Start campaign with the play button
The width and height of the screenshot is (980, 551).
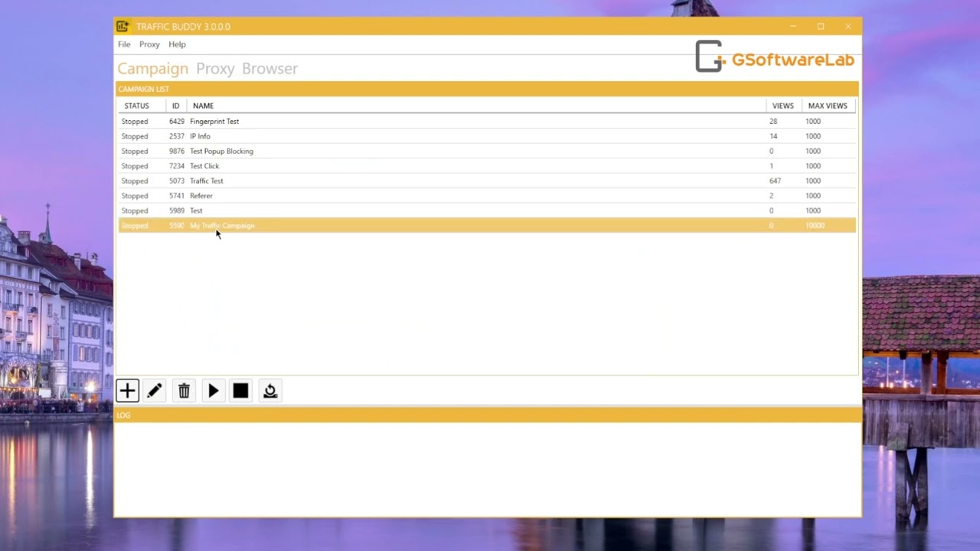pos(213,391)
